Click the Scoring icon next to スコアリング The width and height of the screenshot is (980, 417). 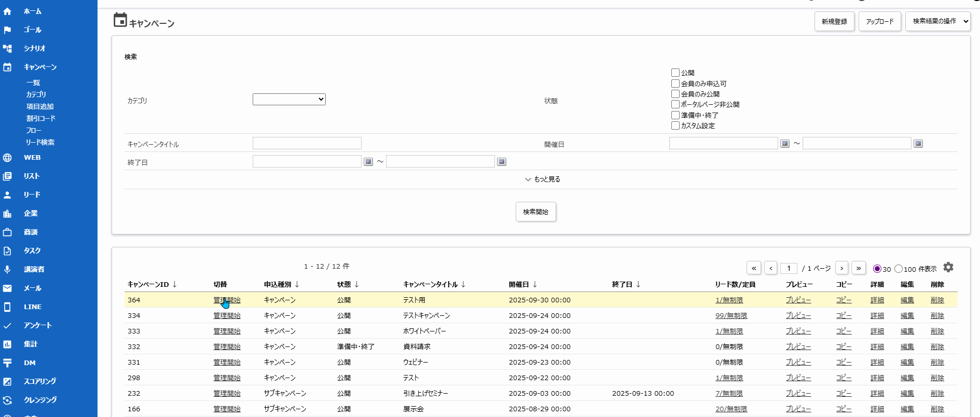[x=7, y=382]
